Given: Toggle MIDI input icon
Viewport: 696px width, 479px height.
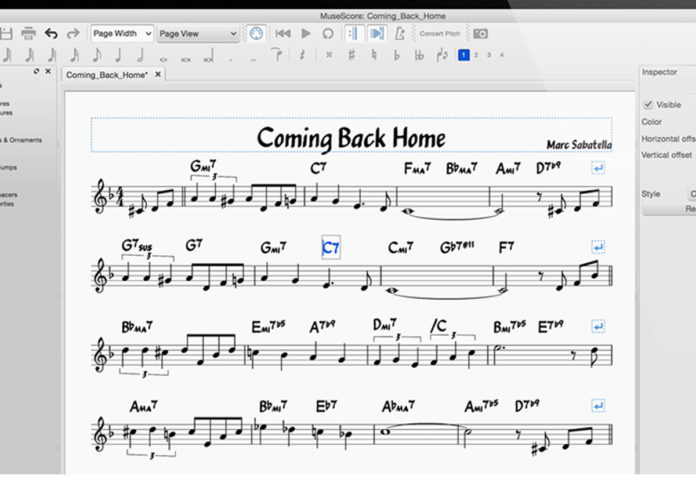Looking at the screenshot, I should (257, 34).
